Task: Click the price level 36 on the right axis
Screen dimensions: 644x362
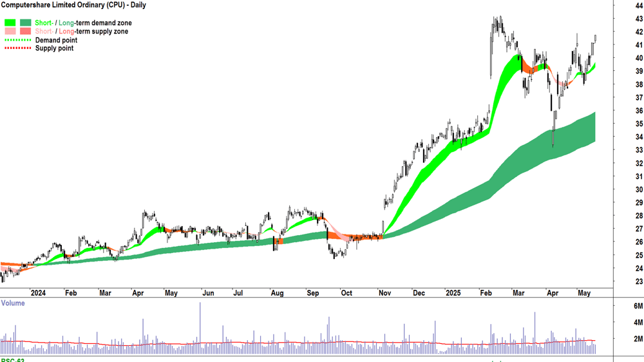Action: [x=639, y=111]
